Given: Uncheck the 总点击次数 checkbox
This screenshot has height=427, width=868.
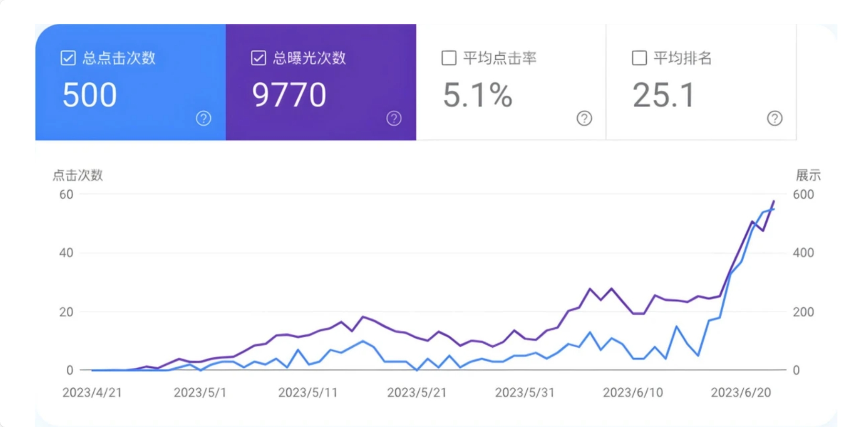Looking at the screenshot, I should click(68, 58).
